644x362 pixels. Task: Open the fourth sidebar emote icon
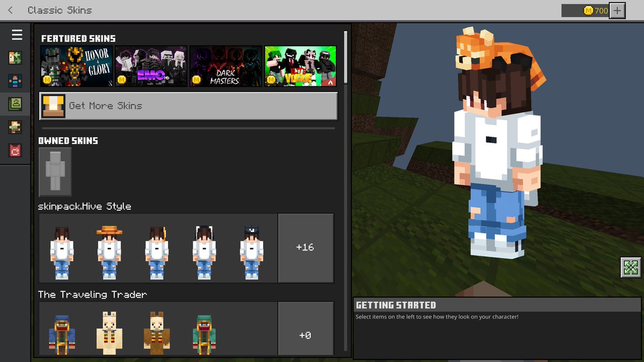click(15, 127)
